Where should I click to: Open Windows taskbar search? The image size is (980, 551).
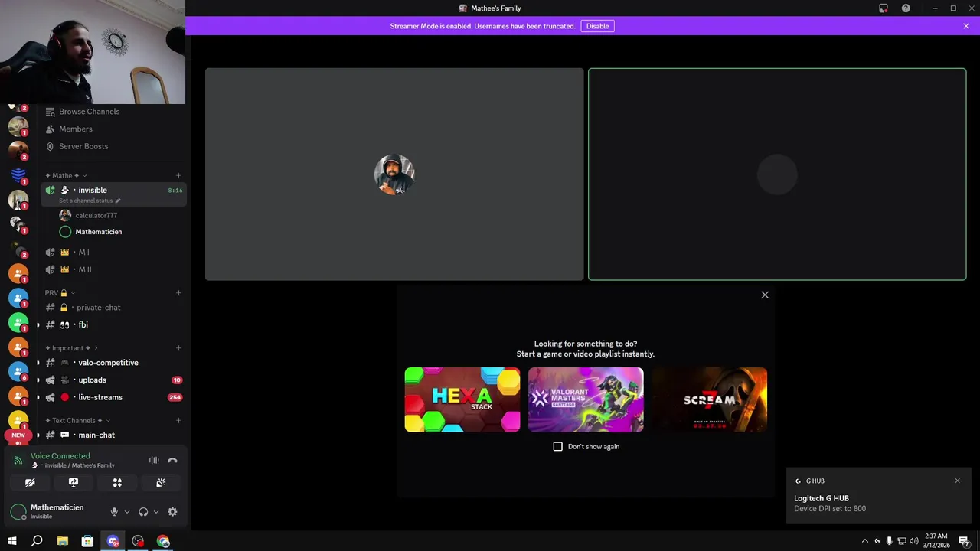pos(37,541)
